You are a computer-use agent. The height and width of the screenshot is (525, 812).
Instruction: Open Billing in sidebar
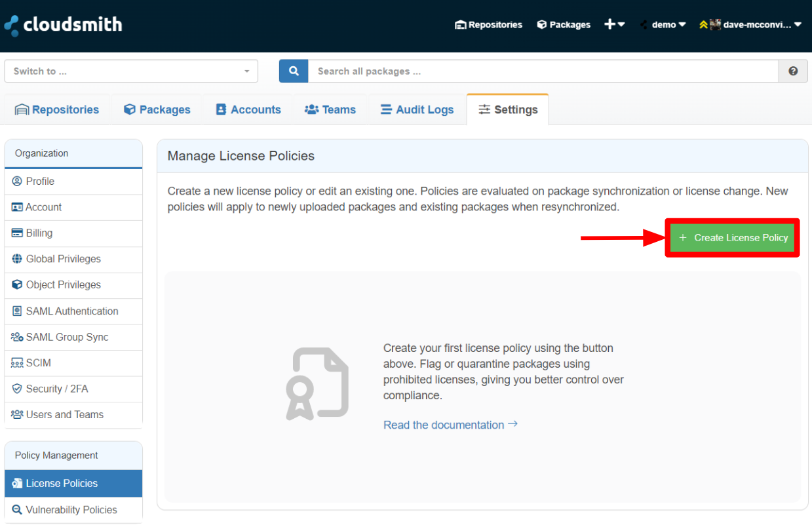click(73, 233)
